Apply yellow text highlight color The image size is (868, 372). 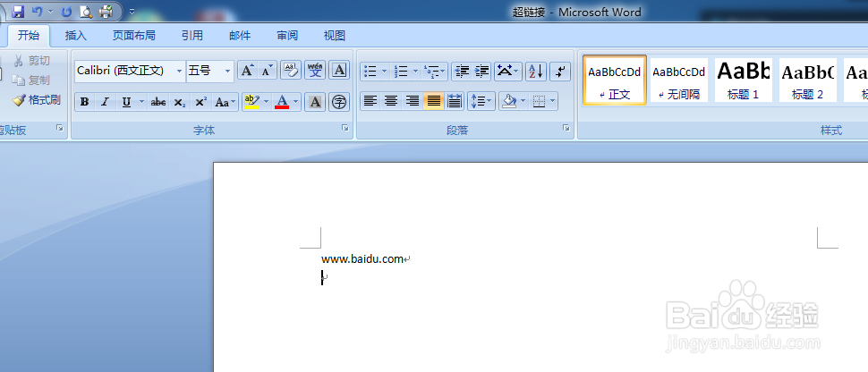tap(251, 102)
